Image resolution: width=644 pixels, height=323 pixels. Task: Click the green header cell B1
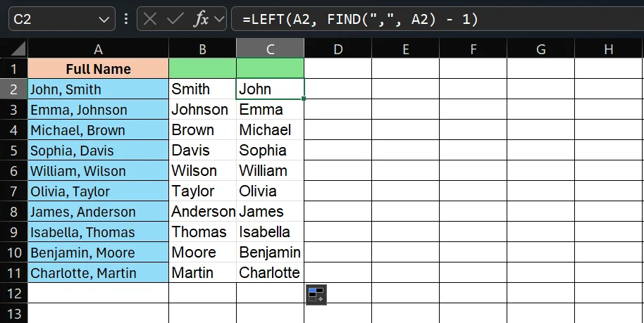coord(202,68)
